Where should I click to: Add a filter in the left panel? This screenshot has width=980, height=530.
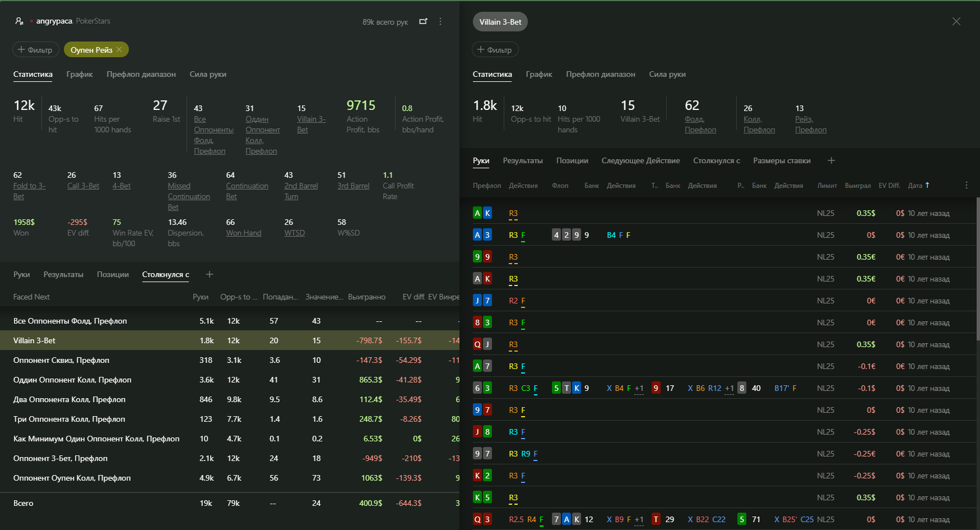[35, 49]
